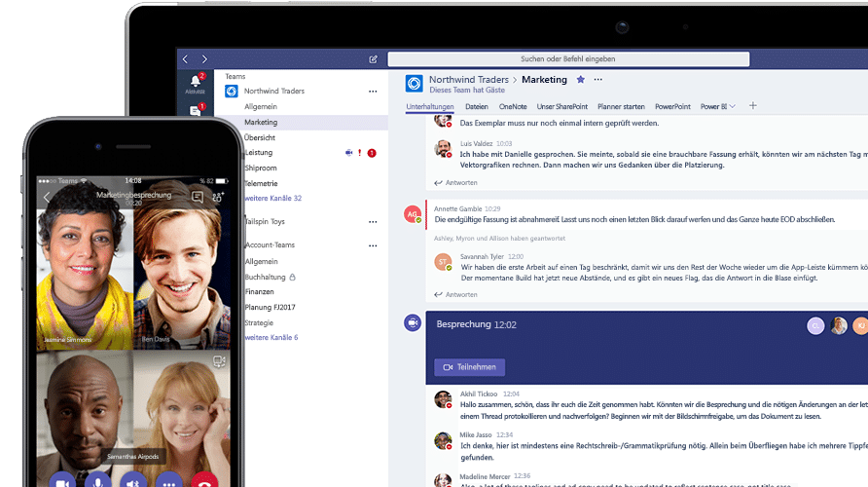The height and width of the screenshot is (487, 868).
Task: Open the Shiproom channel
Action: pyautogui.click(x=261, y=168)
